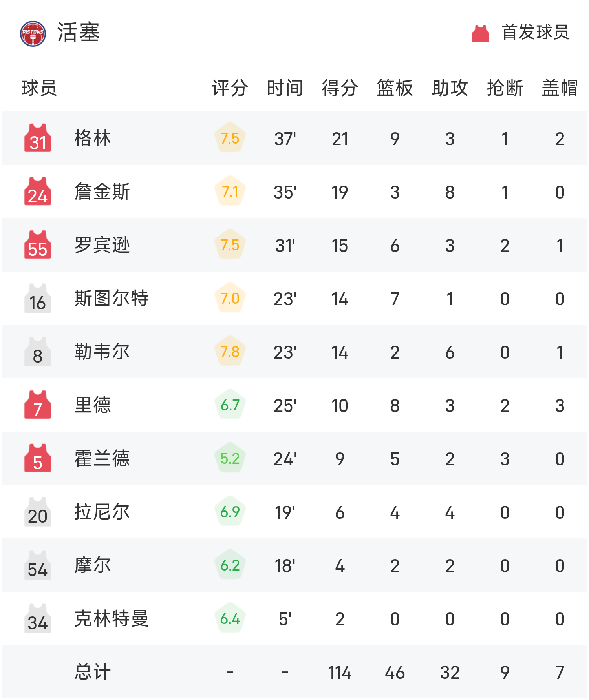The width and height of the screenshot is (589, 700).
Task: Click the green 5.2 rating badge
Action: pyautogui.click(x=230, y=458)
